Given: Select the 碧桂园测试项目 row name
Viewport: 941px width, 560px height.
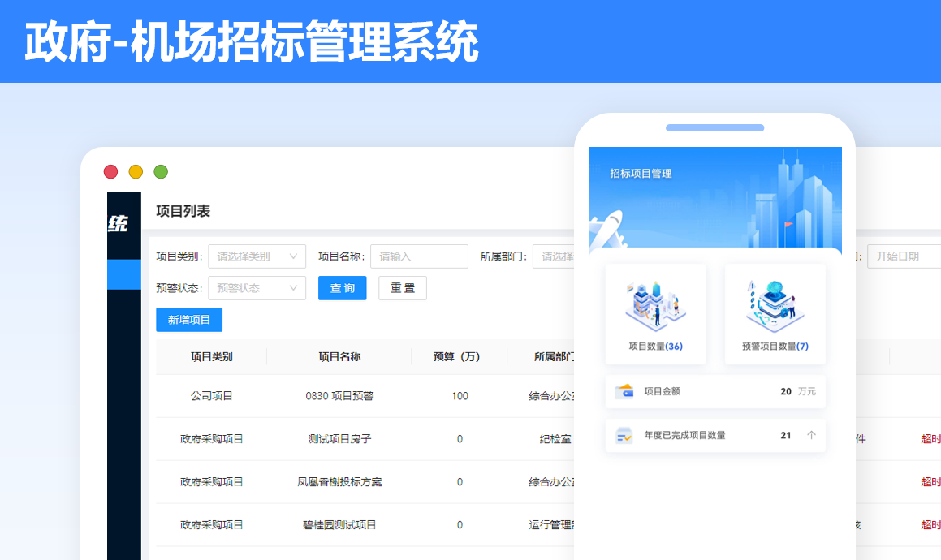Looking at the screenshot, I should [339, 525].
